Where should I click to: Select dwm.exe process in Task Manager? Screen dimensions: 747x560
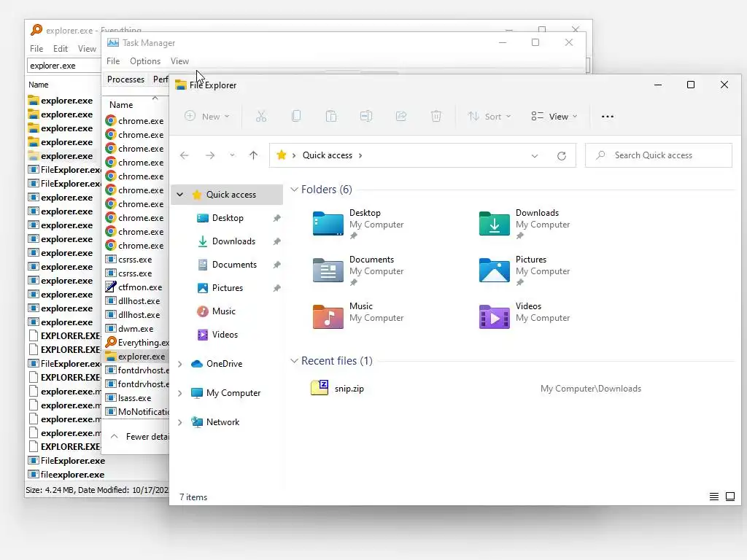pos(136,329)
